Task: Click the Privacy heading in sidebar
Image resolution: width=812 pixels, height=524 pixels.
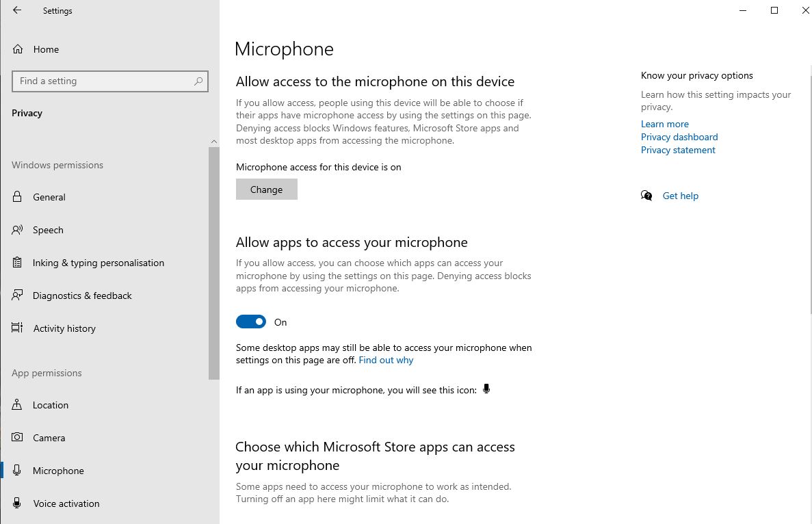Action: [27, 113]
